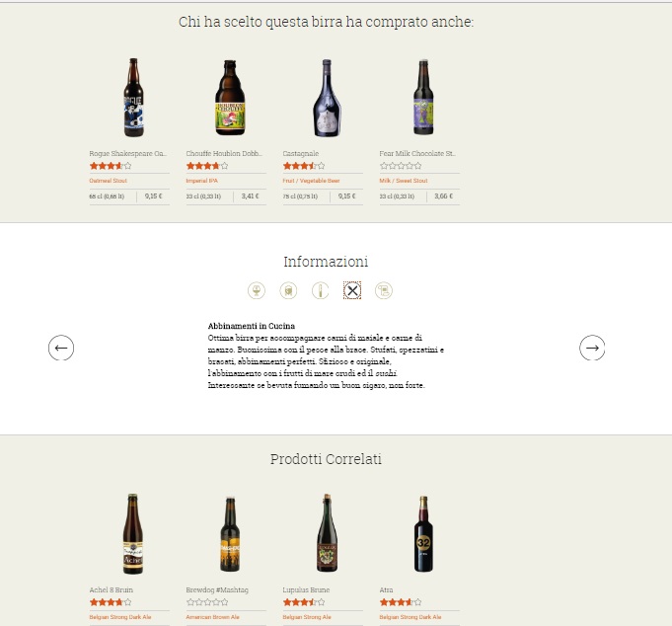
Task: Open Castagnale product name link
Action: [301, 153]
